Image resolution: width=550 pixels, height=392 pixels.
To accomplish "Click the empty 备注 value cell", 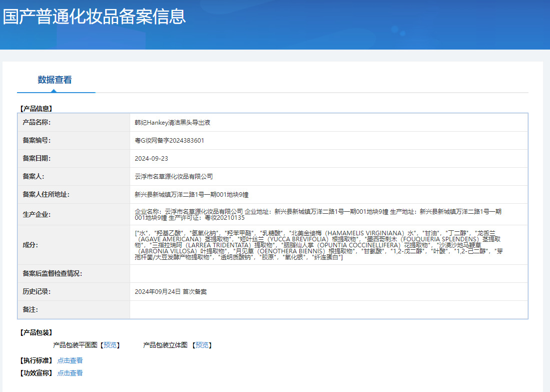I will coord(328,310).
